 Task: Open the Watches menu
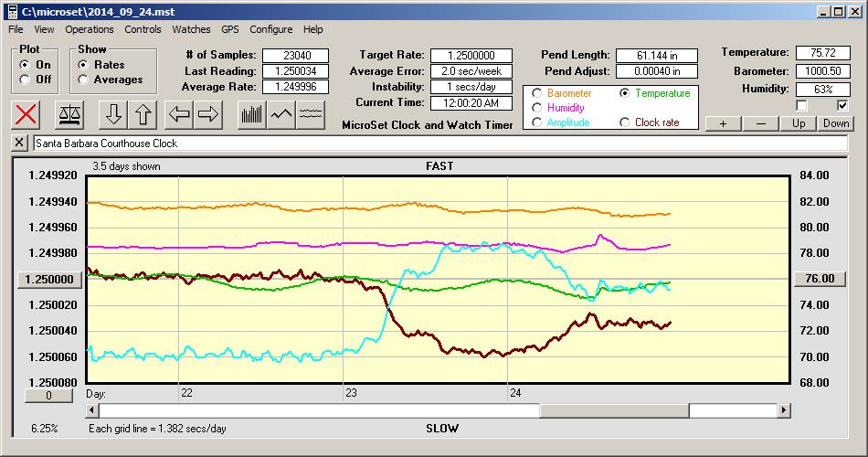[x=191, y=29]
